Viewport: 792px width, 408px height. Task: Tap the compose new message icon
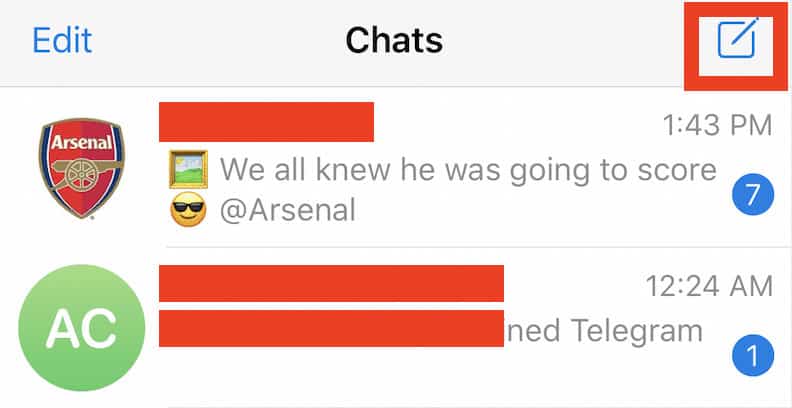(738, 38)
